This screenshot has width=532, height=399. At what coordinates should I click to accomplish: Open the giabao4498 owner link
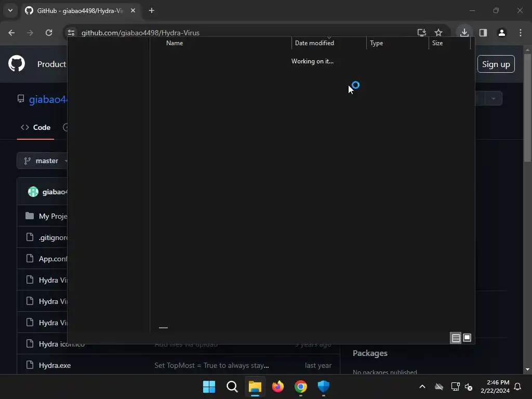48,99
